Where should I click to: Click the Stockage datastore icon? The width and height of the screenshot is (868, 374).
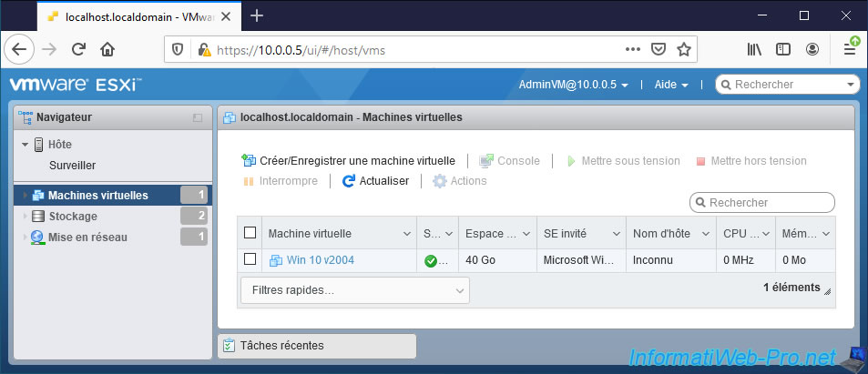point(38,217)
